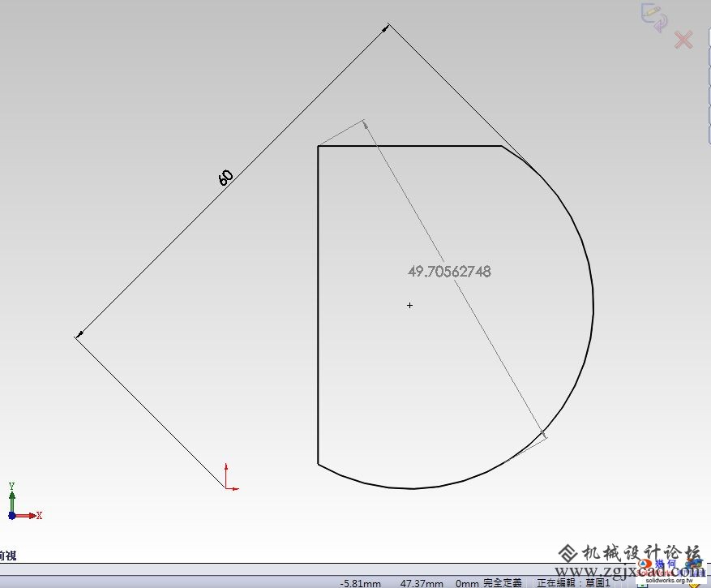Select the vertical left line of the sketch
The height and width of the screenshot is (588, 711).
click(x=319, y=305)
